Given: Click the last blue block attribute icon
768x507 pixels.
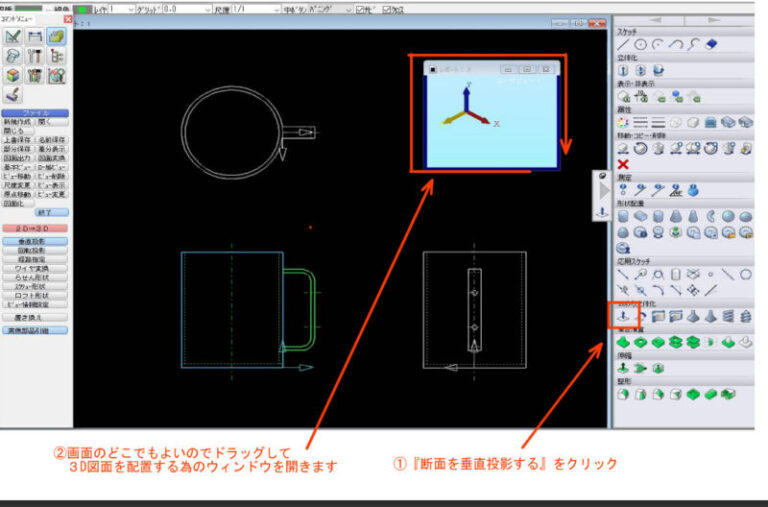Looking at the screenshot, I should point(746,122).
